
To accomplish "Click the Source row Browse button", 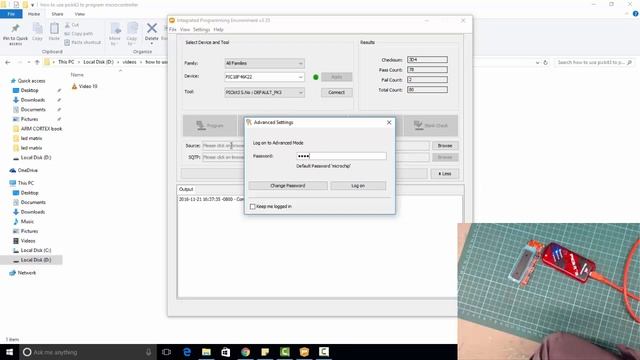I will tap(444, 146).
